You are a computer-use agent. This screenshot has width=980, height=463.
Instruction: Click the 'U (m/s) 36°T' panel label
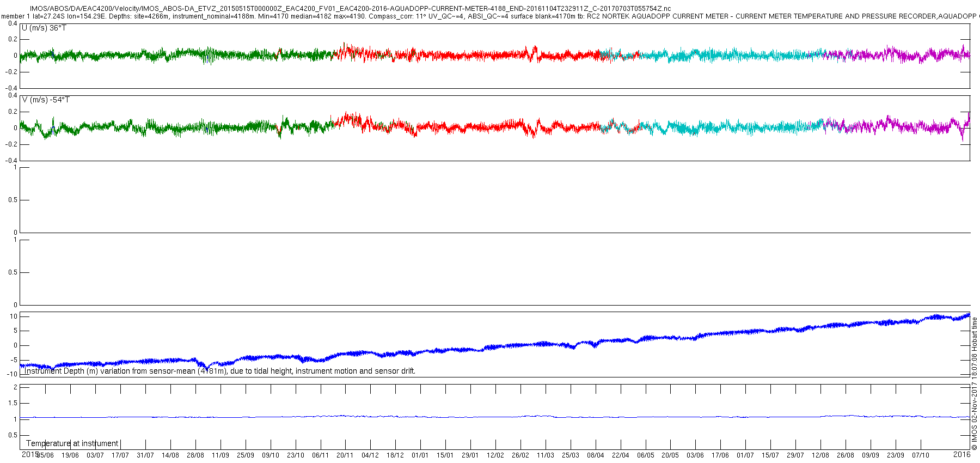(44, 28)
